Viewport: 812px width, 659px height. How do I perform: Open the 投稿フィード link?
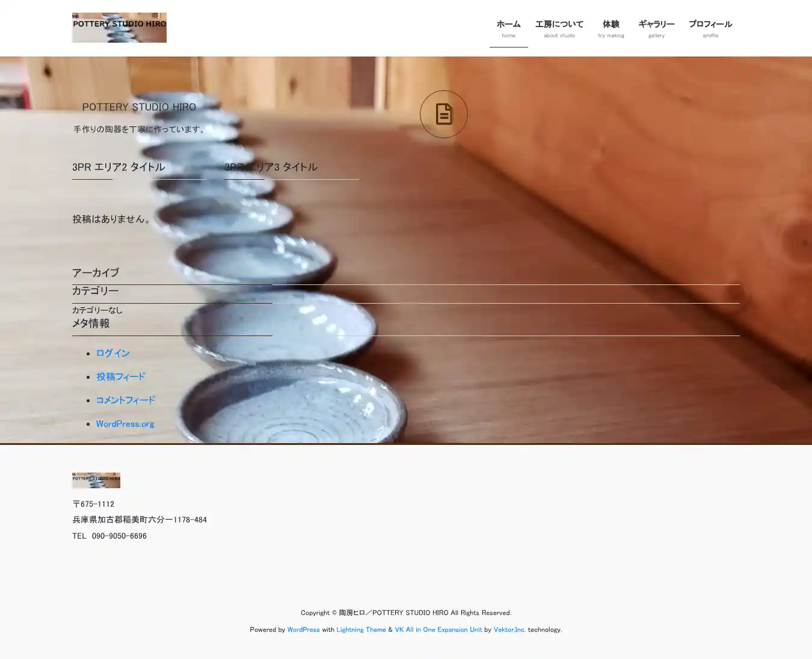120,376
